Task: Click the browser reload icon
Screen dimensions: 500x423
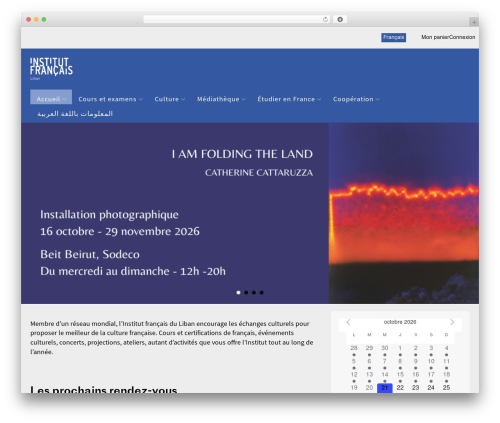Action: click(325, 20)
